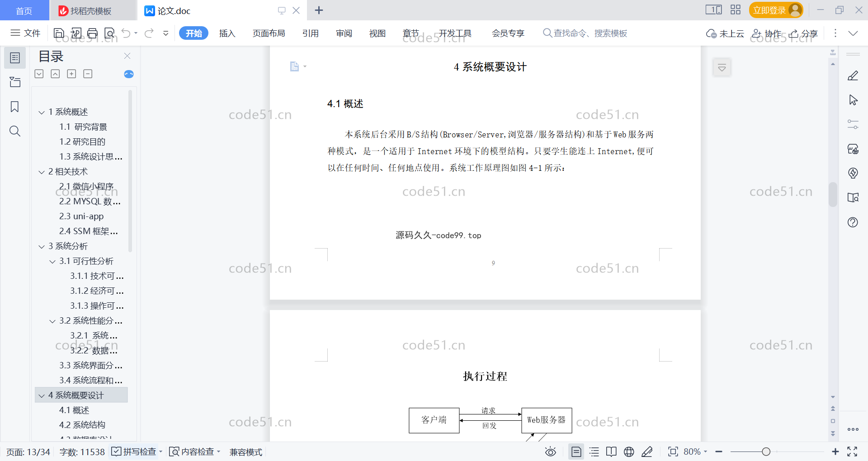Toggle 拼写检查 in status bar

134,452
